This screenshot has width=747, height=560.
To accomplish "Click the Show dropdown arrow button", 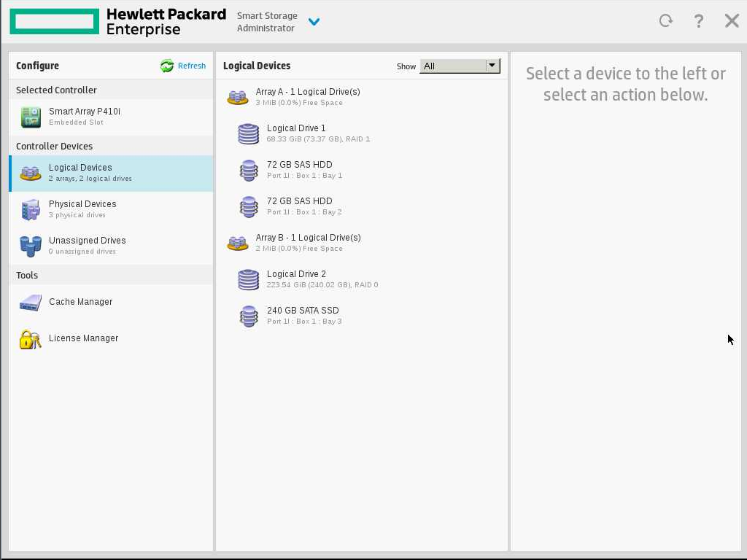I will click(x=492, y=66).
